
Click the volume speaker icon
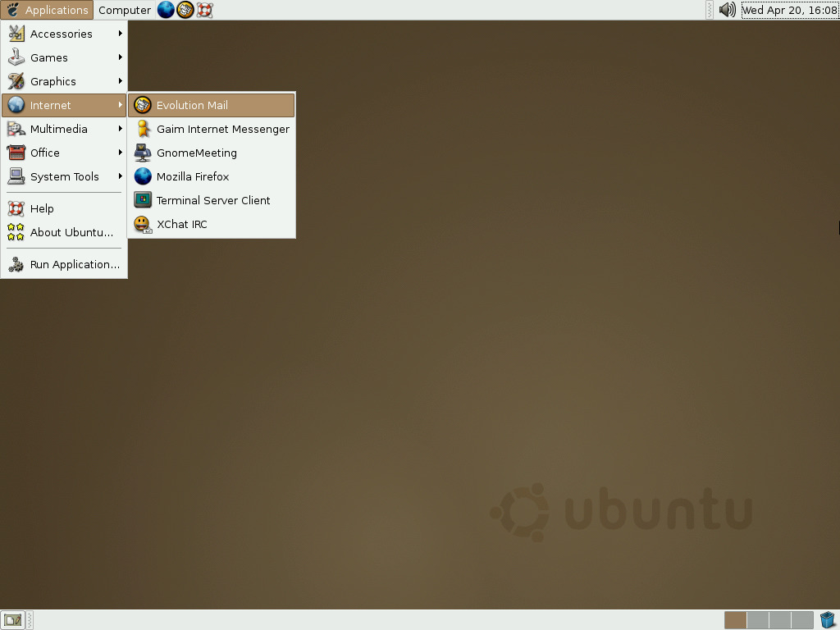click(727, 10)
